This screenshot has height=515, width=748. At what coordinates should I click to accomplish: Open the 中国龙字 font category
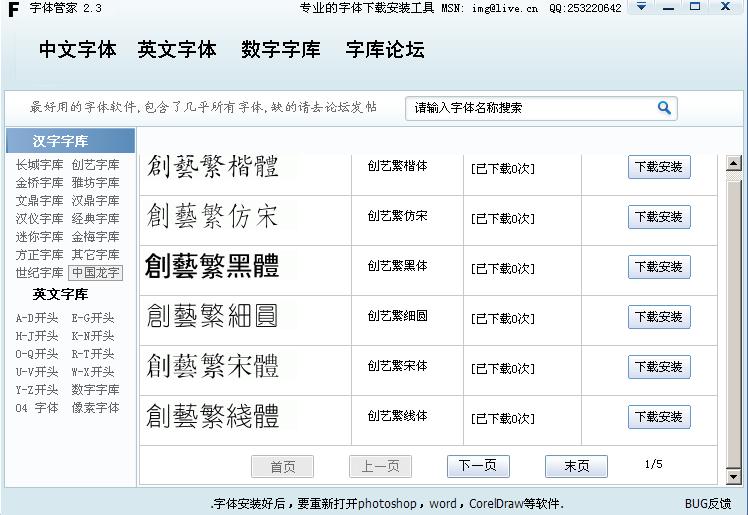click(x=96, y=273)
